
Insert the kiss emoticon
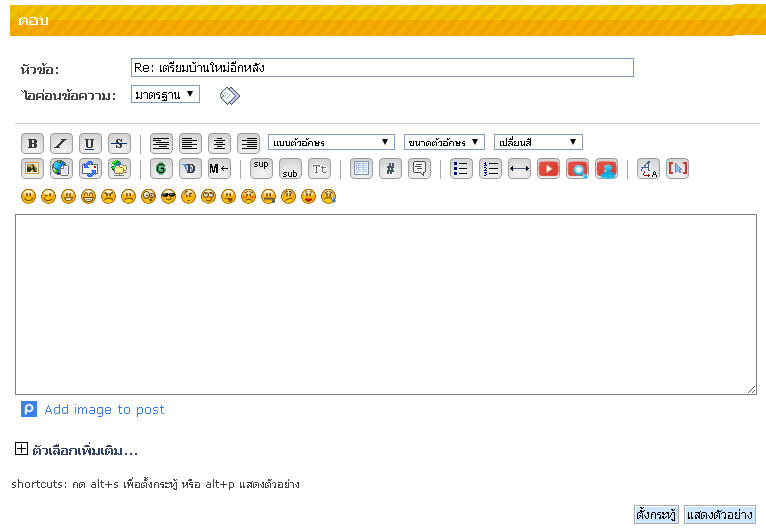point(309,196)
